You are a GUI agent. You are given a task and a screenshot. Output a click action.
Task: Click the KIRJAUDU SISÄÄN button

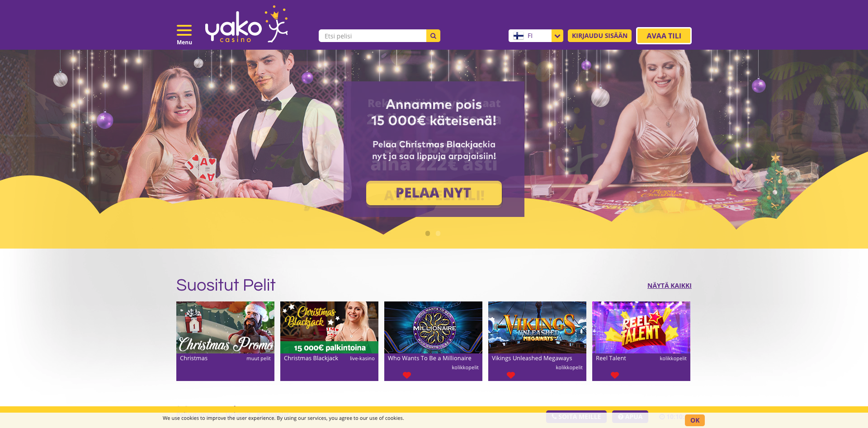point(599,36)
